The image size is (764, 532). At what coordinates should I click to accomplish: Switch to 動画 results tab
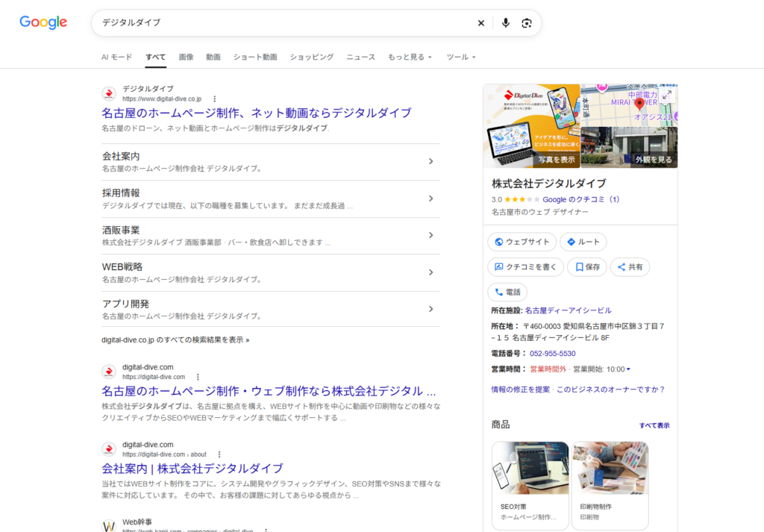[x=213, y=57]
